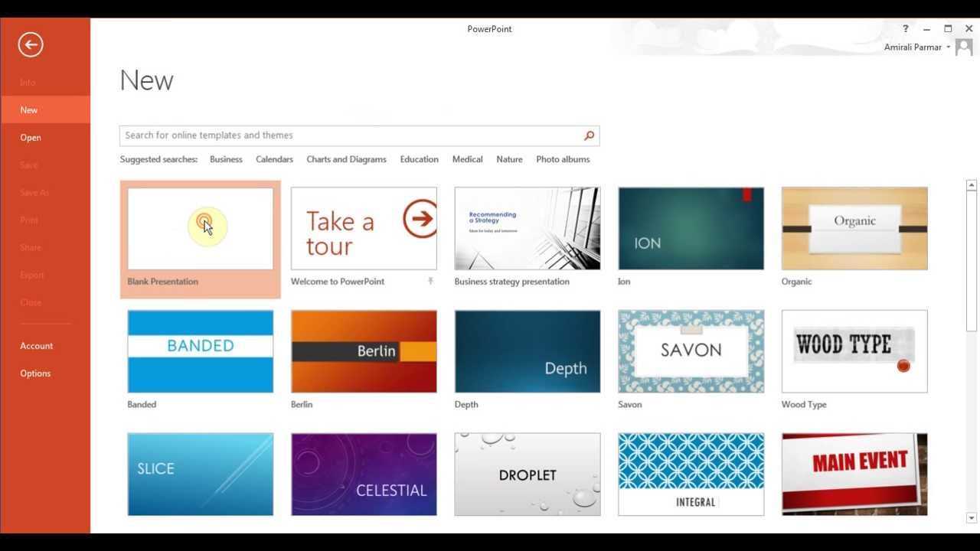Click the user account avatar picture

tap(964, 47)
